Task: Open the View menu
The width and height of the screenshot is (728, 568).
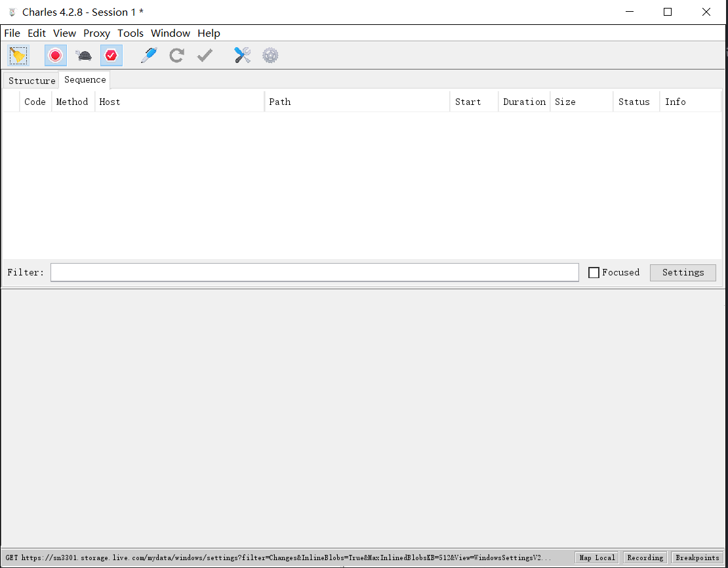Action: click(x=64, y=33)
